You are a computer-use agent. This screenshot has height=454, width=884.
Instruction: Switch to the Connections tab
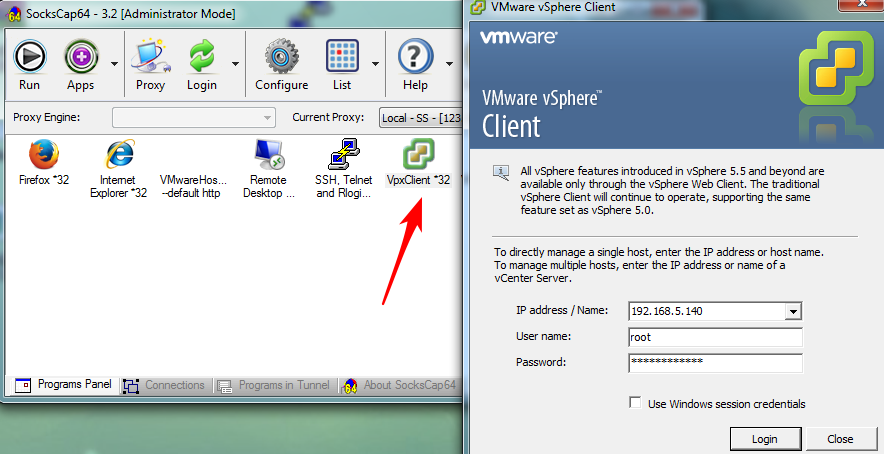(x=164, y=385)
